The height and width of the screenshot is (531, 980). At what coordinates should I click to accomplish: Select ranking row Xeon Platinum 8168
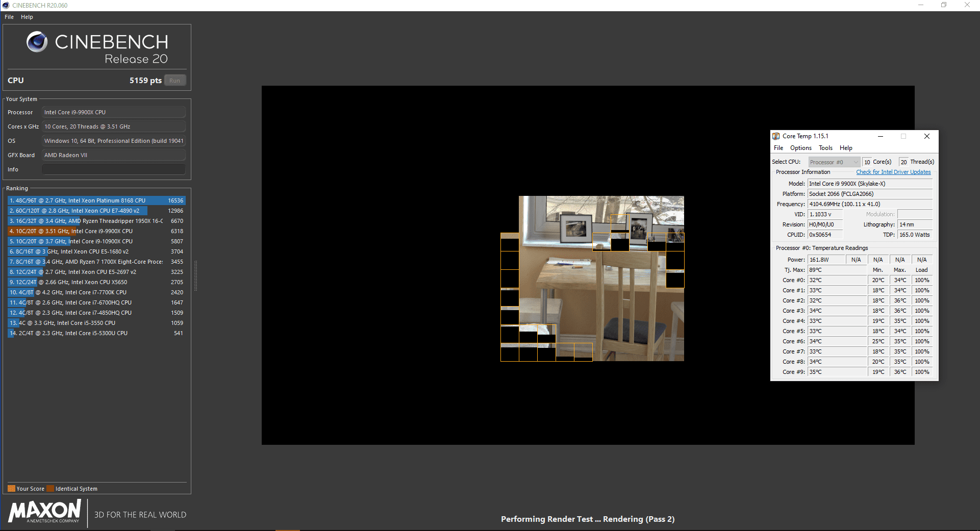96,200
